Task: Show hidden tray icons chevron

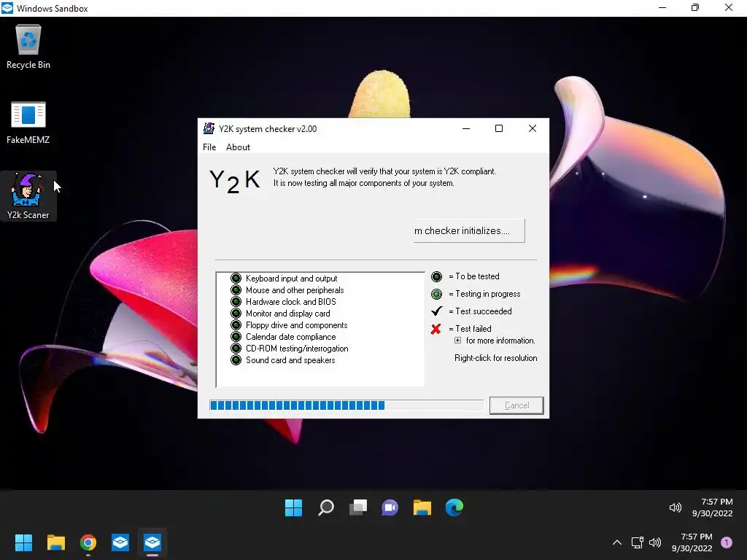Action: tap(617, 542)
